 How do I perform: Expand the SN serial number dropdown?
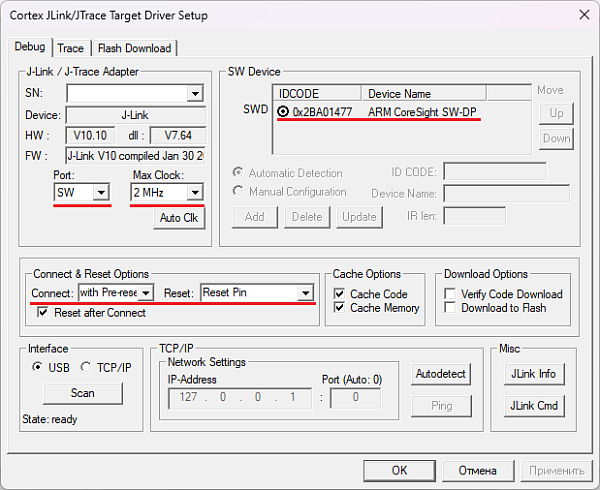point(194,94)
